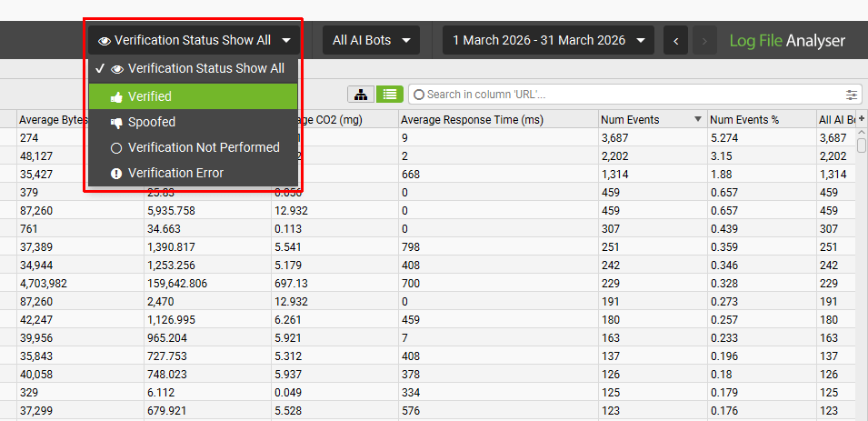Choose Spoofed in verification menu
This screenshot has width=868, height=421.
click(152, 122)
